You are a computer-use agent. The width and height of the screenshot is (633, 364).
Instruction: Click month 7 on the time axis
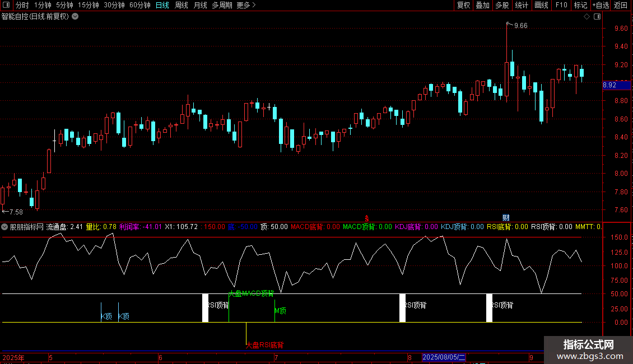(x=276, y=357)
